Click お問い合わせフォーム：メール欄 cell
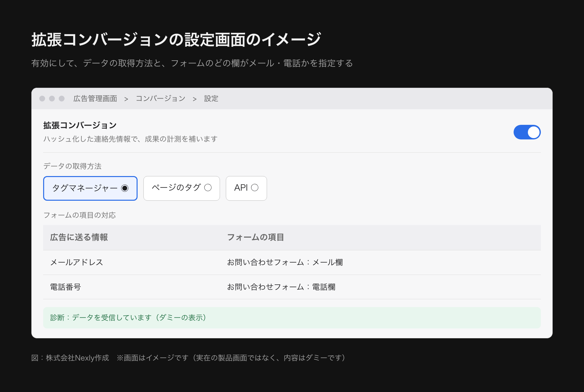The image size is (584, 392). pos(285,262)
